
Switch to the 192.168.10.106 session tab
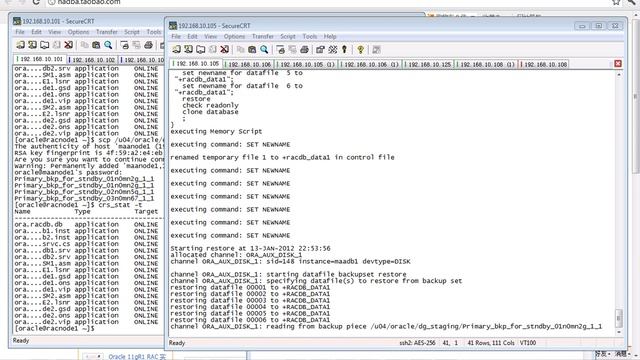248,64
